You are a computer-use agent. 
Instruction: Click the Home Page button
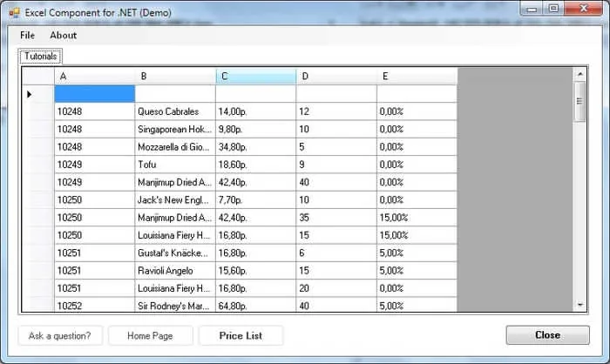pyautogui.click(x=150, y=335)
